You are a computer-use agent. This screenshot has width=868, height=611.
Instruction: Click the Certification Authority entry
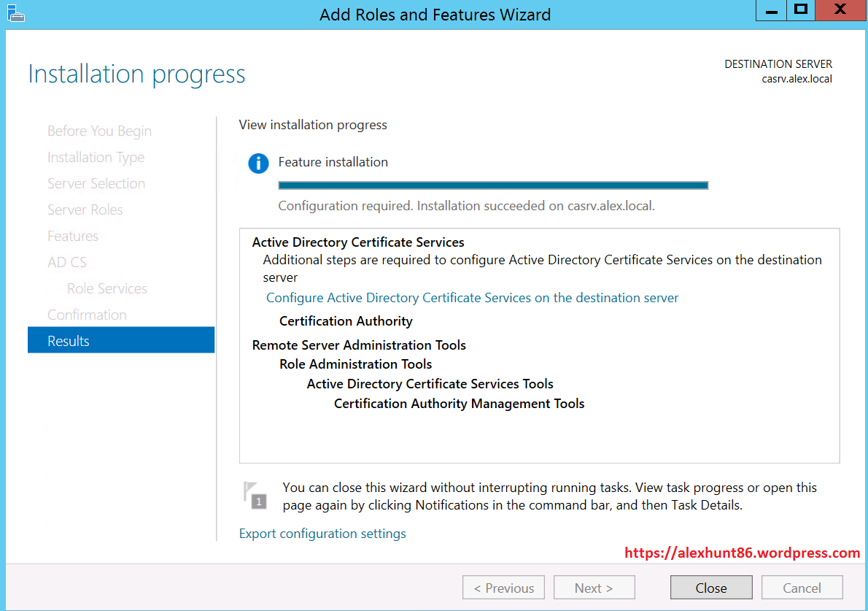pos(346,321)
